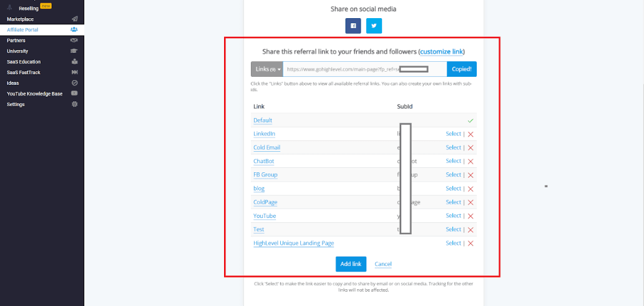The image size is (644, 306).
Task: Click SaaS Education icon in sidebar
Action: (74, 62)
